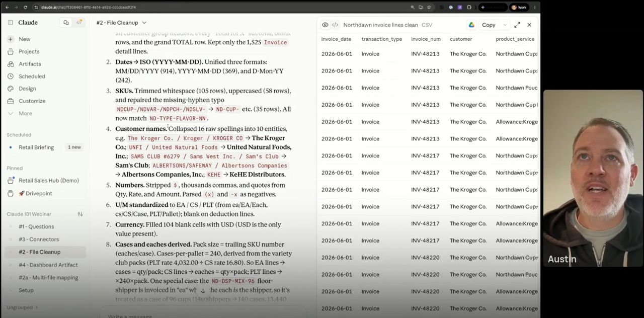This screenshot has height=318, width=644.
Task: Open the Retail Sales Hub (Demo) project
Action: [49, 181]
